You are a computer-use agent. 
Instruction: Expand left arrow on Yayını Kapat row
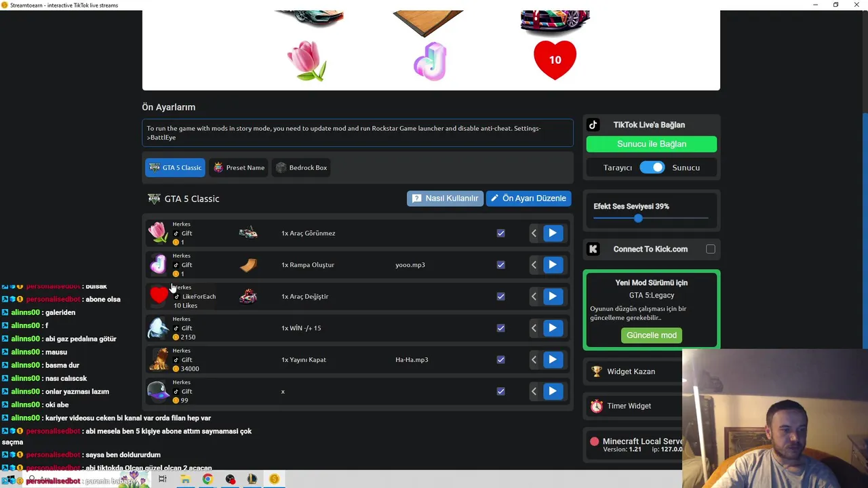click(x=534, y=360)
